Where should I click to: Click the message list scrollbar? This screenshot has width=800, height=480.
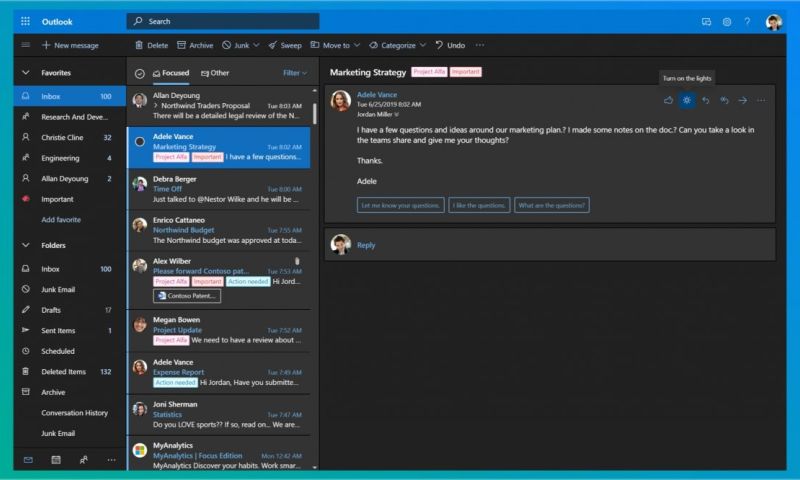coord(314,113)
